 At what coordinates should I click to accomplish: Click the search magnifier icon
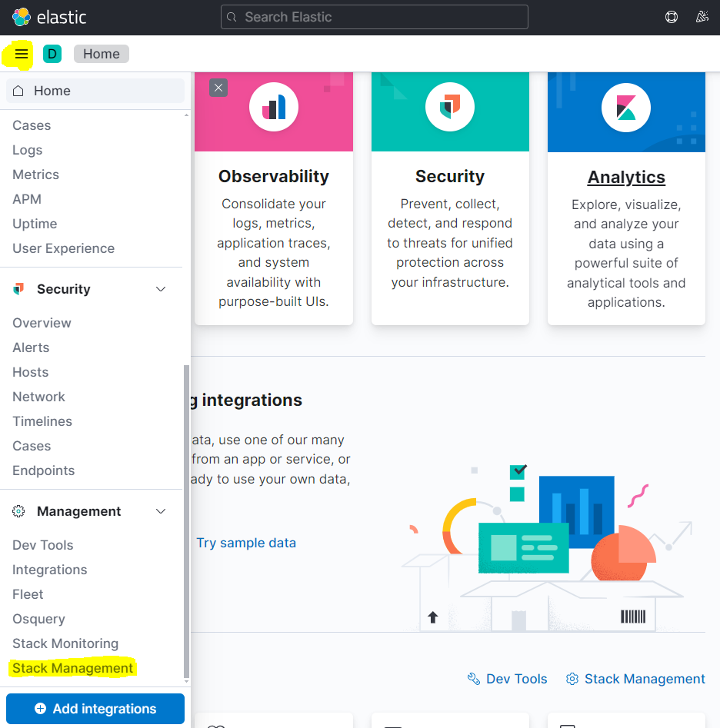(x=232, y=17)
